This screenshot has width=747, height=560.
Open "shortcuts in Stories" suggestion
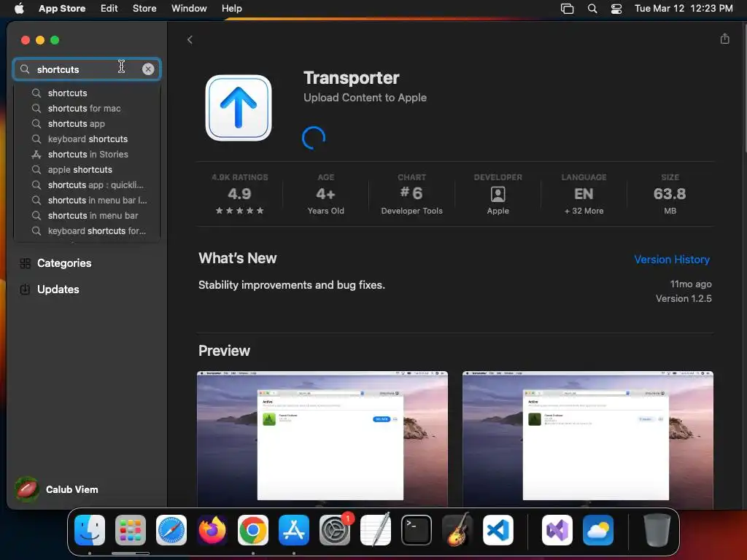[x=88, y=154]
